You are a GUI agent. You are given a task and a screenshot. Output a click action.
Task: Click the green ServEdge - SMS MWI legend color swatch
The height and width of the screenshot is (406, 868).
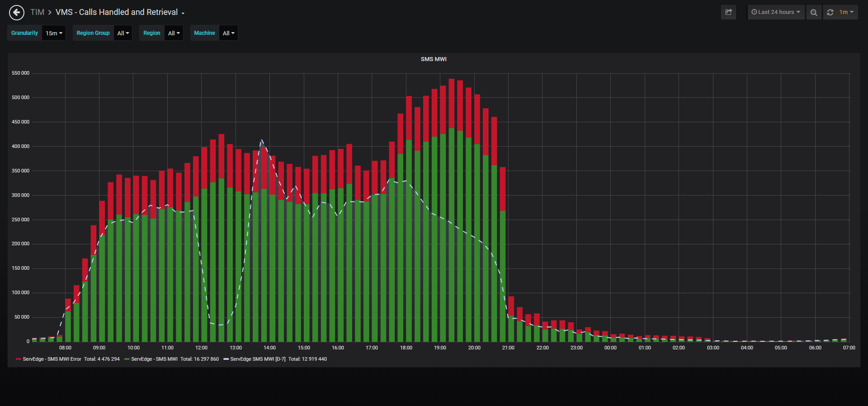(x=127, y=359)
